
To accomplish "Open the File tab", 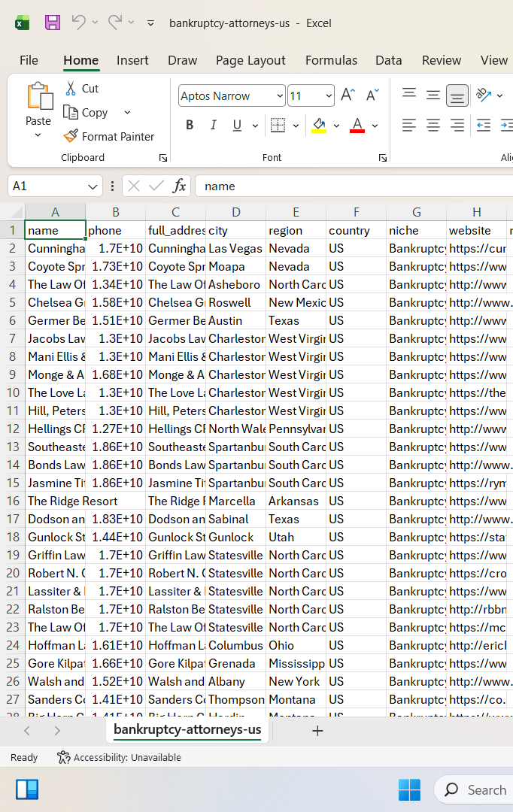I will (29, 60).
